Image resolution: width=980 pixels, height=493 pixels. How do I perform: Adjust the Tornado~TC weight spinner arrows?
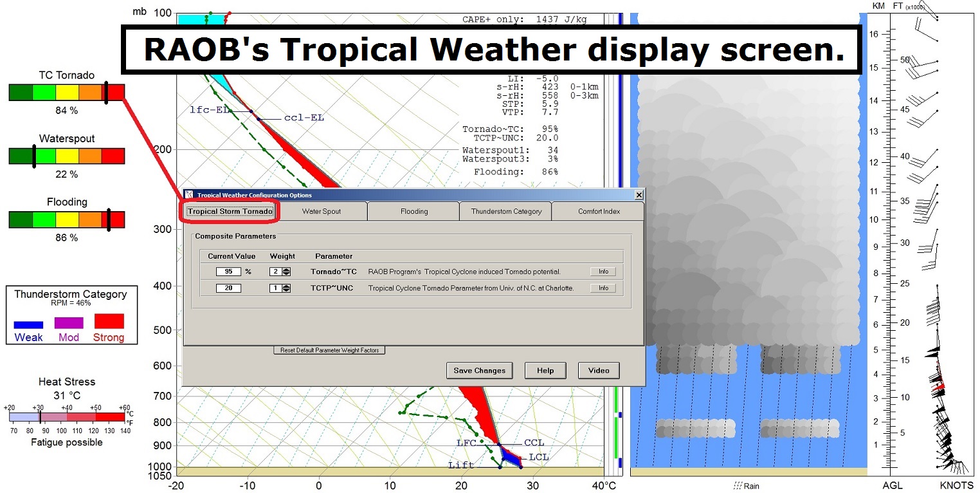286,272
